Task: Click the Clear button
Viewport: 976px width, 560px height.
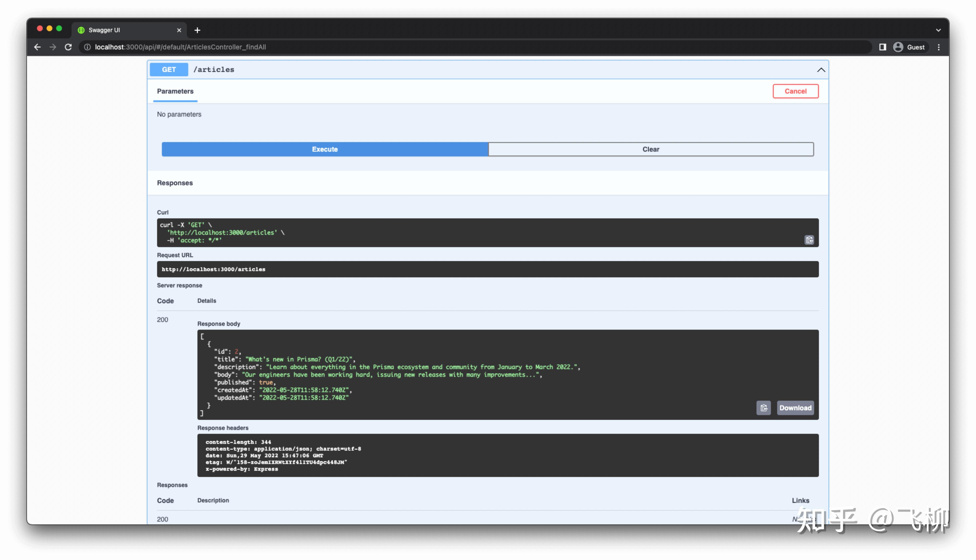Action: [x=650, y=149]
